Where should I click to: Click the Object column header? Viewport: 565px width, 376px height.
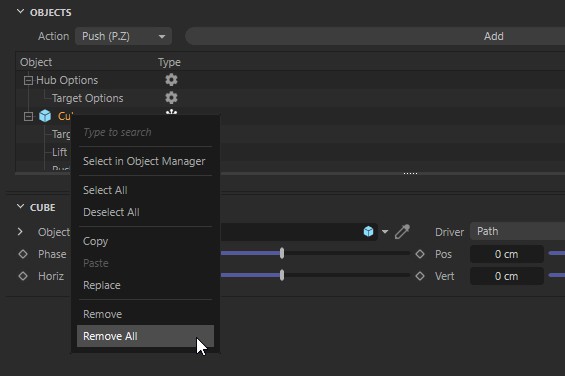click(x=36, y=62)
